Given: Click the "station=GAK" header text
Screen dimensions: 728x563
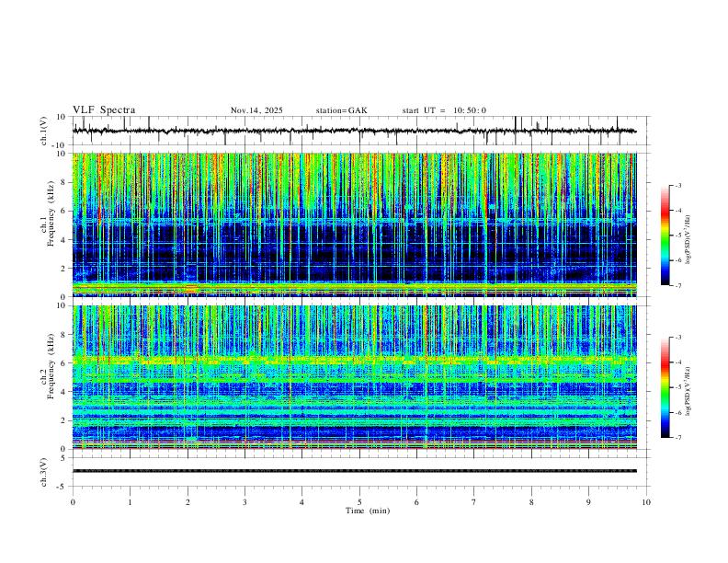Looking at the screenshot, I should [x=341, y=110].
